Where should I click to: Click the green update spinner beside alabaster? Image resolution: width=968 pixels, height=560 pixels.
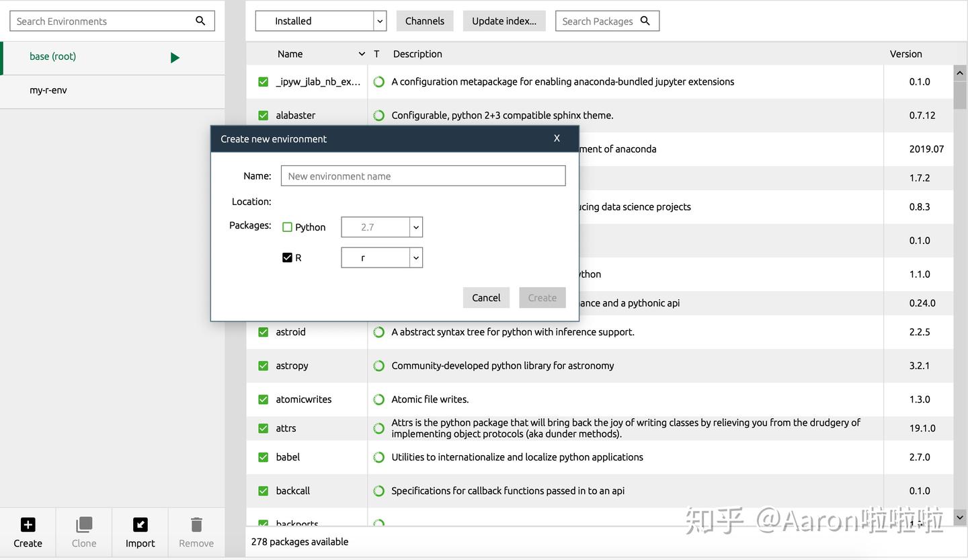pyautogui.click(x=378, y=115)
